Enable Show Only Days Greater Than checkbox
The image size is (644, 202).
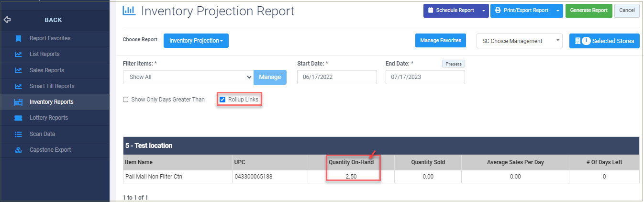pos(126,100)
